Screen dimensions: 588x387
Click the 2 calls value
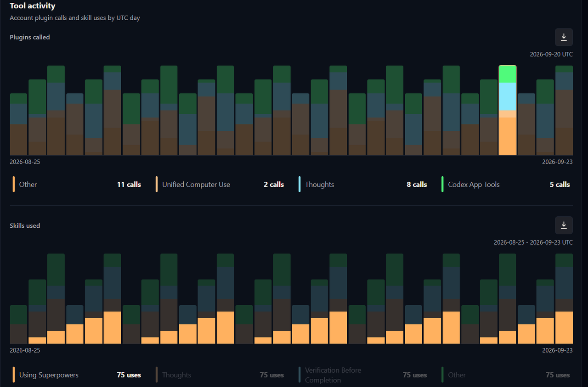coord(274,185)
